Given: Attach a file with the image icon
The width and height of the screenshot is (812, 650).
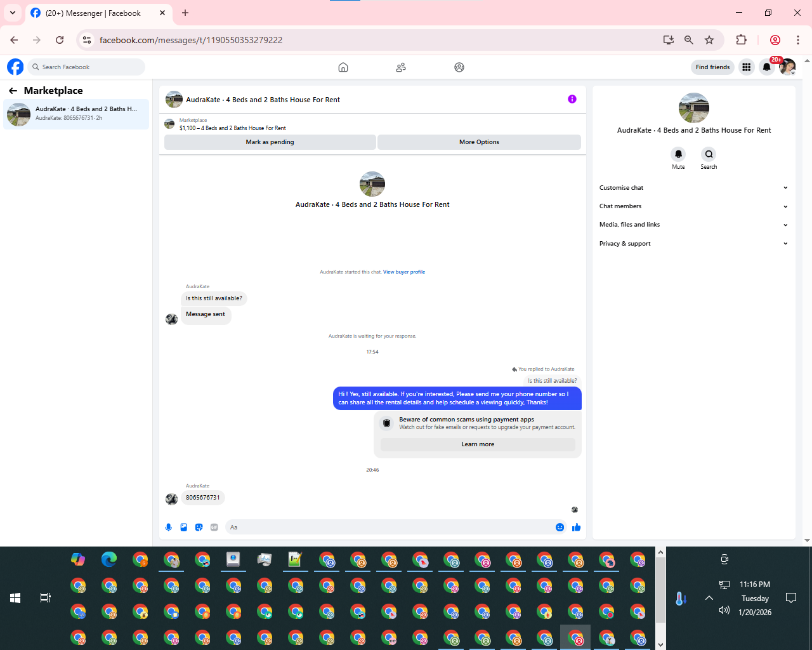Looking at the screenshot, I should pos(184,527).
